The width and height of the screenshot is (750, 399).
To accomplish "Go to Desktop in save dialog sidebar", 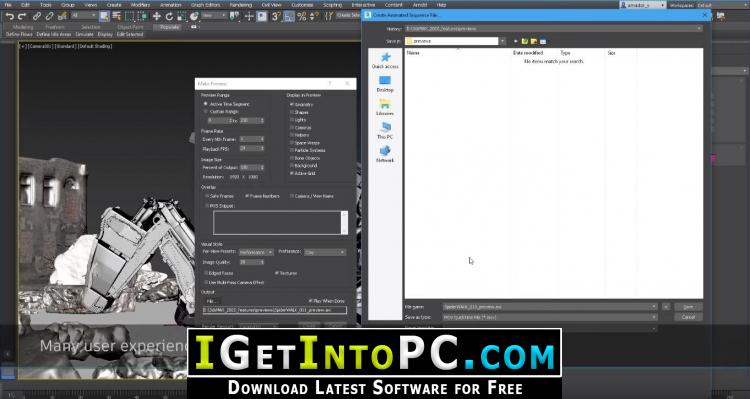I will [x=385, y=84].
